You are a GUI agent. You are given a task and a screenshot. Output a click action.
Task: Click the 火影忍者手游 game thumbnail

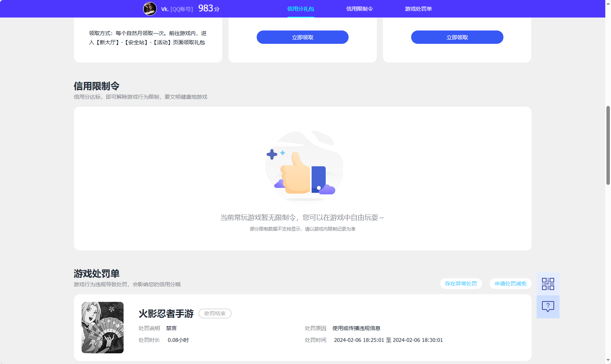click(x=103, y=327)
